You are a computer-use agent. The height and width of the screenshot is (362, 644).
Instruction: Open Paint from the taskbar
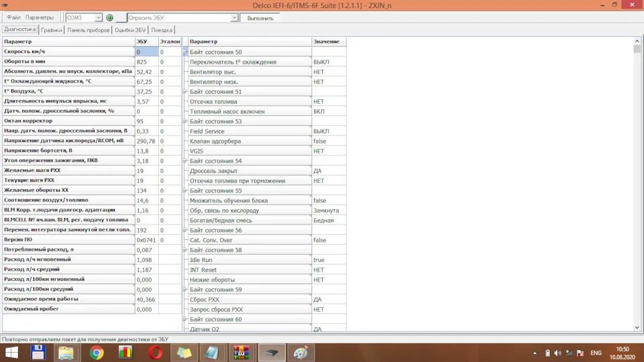(x=301, y=353)
